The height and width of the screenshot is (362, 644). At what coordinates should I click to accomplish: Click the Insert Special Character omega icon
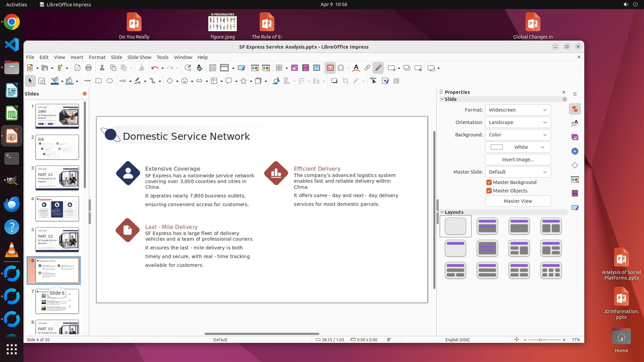pos(341,68)
